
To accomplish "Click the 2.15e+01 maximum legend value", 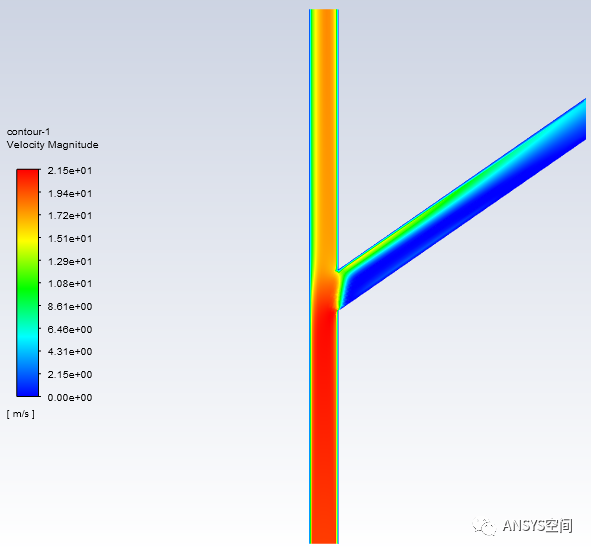I will click(x=70, y=171).
